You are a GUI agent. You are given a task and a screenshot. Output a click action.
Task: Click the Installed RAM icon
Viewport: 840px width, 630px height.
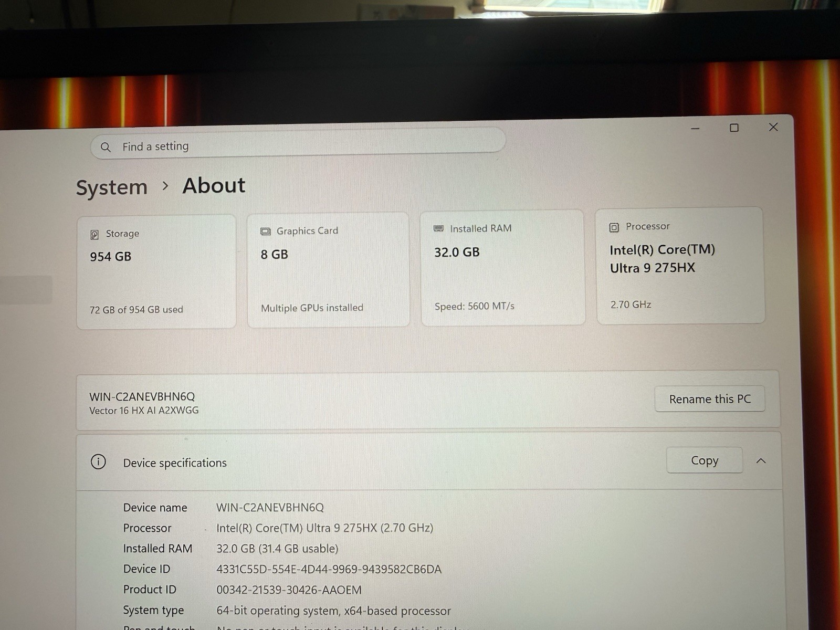coord(438,228)
